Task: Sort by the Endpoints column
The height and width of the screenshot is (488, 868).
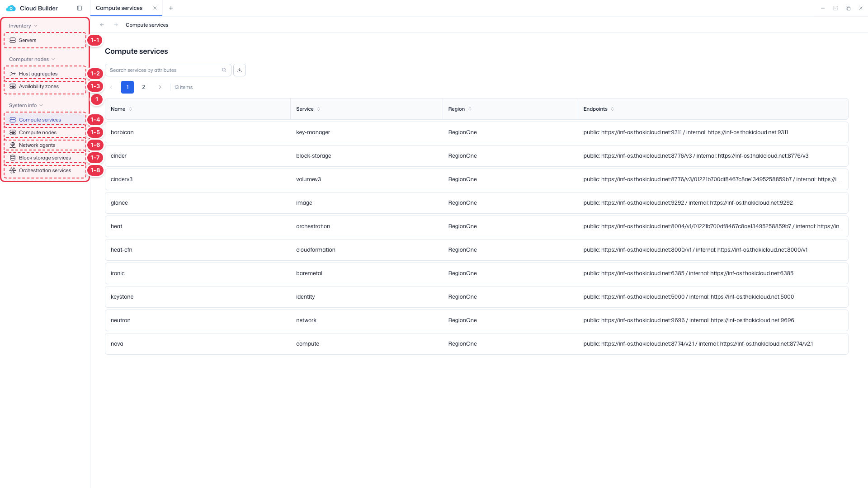Action: point(613,109)
